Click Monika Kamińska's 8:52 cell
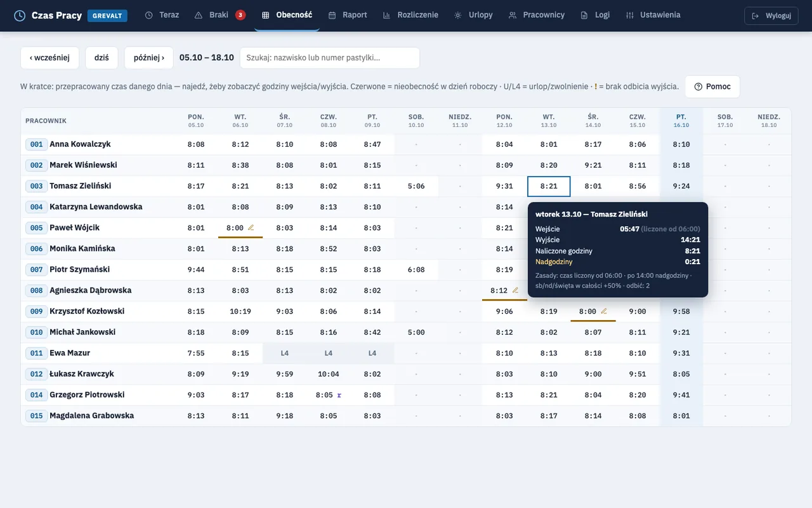The image size is (812, 508). click(x=329, y=249)
